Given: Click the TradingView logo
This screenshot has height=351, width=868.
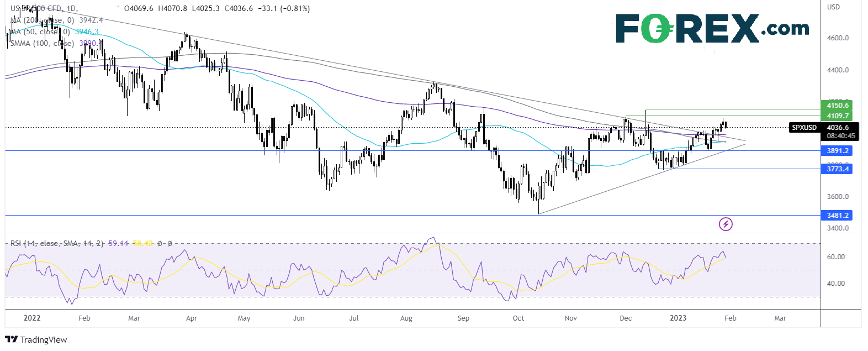Looking at the screenshot, I should tap(36, 339).
